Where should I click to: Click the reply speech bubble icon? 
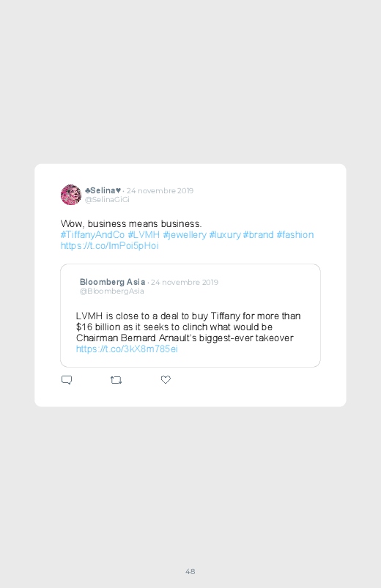coord(67,380)
